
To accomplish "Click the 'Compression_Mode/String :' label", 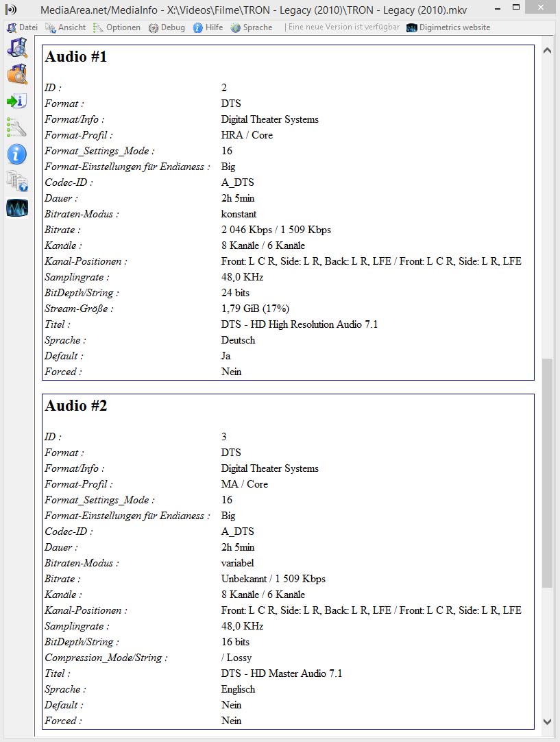I will point(106,658).
